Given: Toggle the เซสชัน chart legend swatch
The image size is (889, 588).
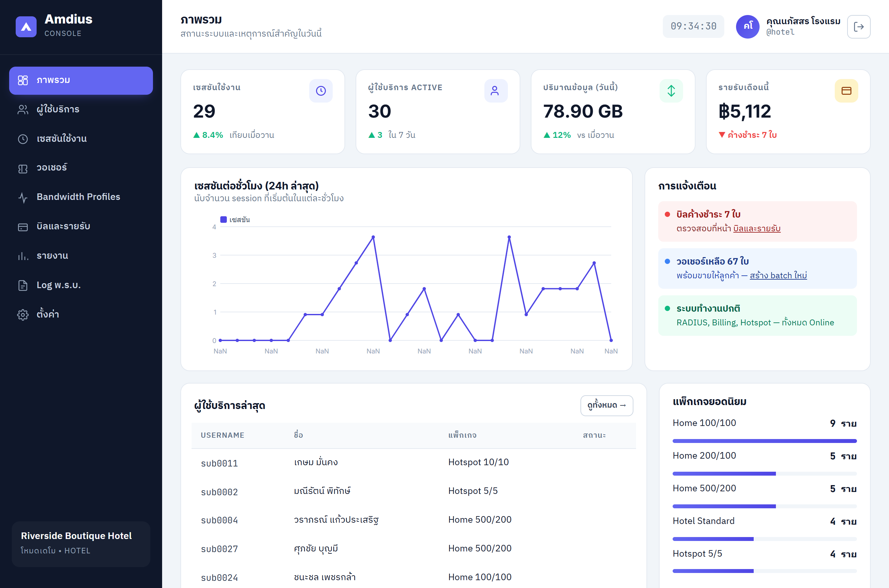Looking at the screenshot, I should pyautogui.click(x=223, y=220).
